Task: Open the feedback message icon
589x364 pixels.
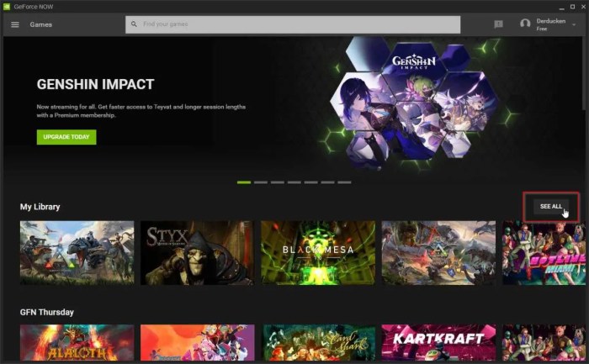Action: click(498, 24)
